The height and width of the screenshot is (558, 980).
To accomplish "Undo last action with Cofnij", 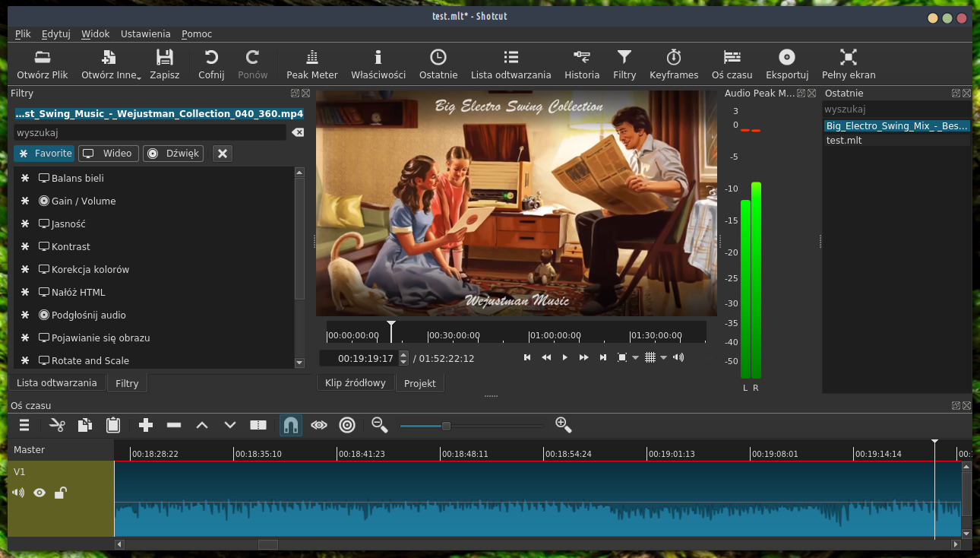I will coord(211,65).
